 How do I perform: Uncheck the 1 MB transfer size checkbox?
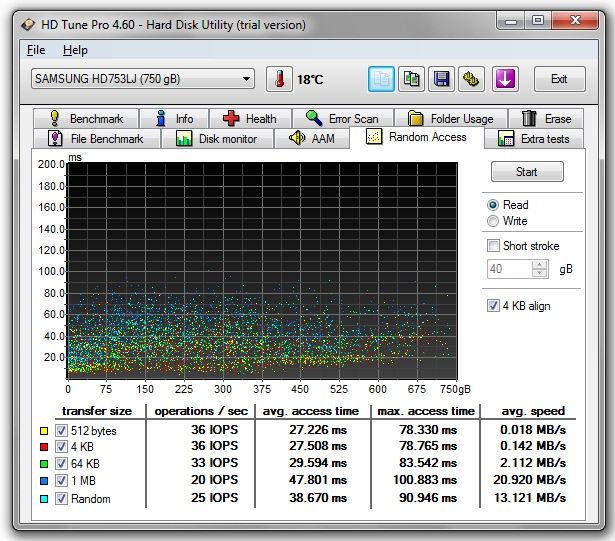pyautogui.click(x=61, y=480)
